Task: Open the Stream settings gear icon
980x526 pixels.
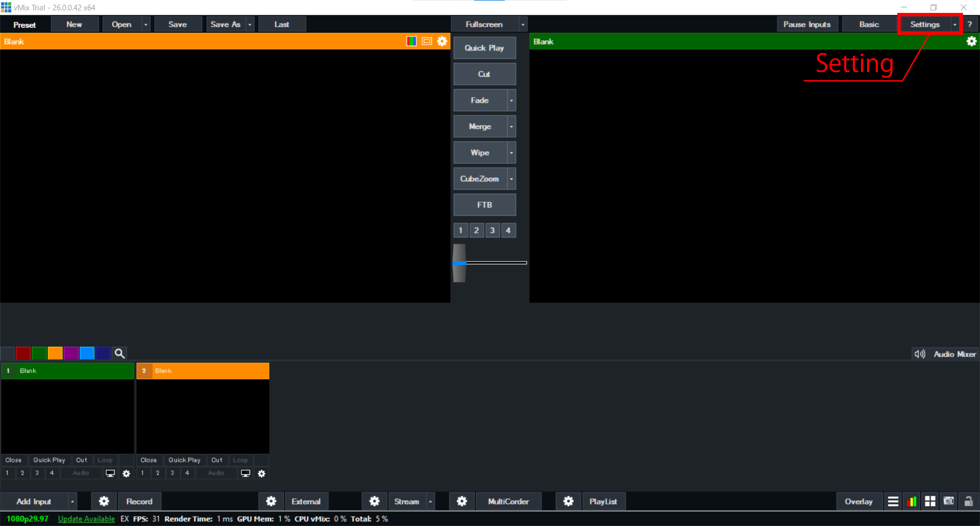Action: (374, 501)
